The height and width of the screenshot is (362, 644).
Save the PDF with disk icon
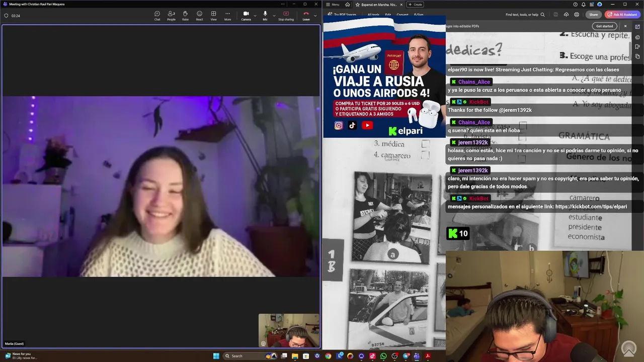(556, 15)
